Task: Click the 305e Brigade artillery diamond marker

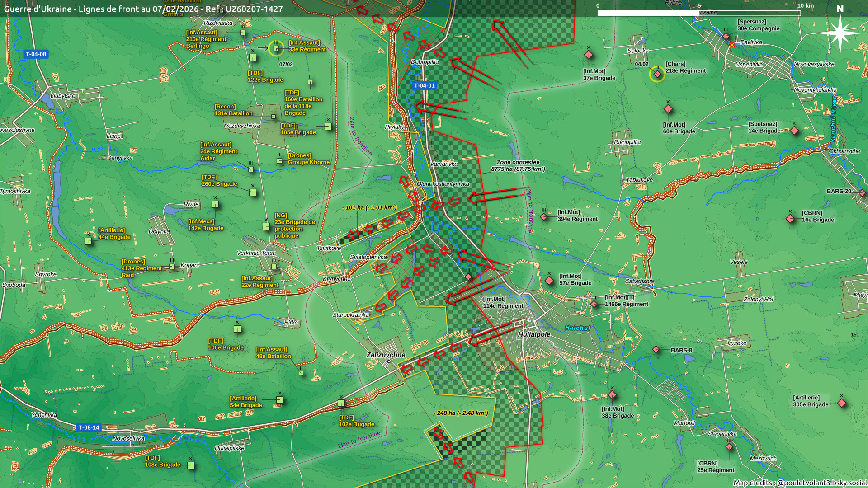Action: (x=842, y=403)
